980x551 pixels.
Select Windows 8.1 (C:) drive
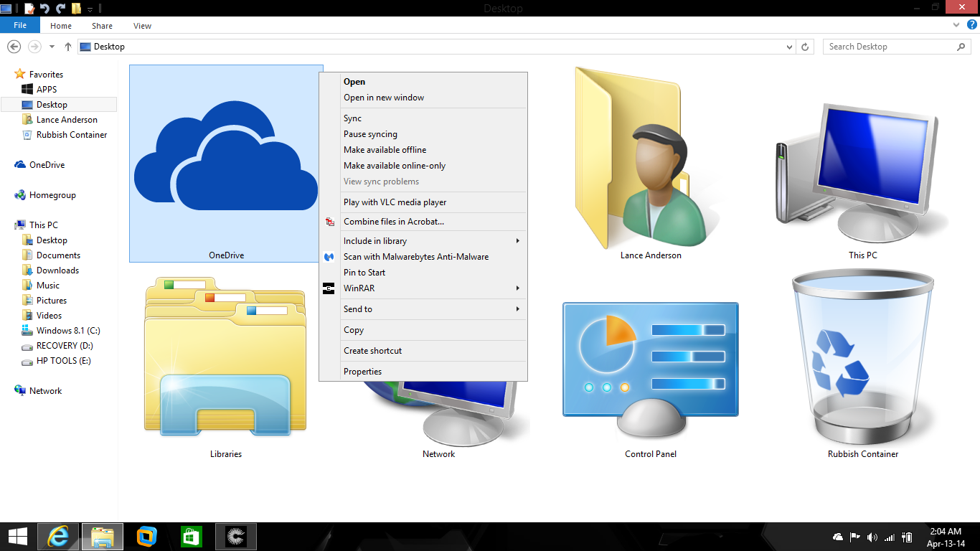coord(68,331)
